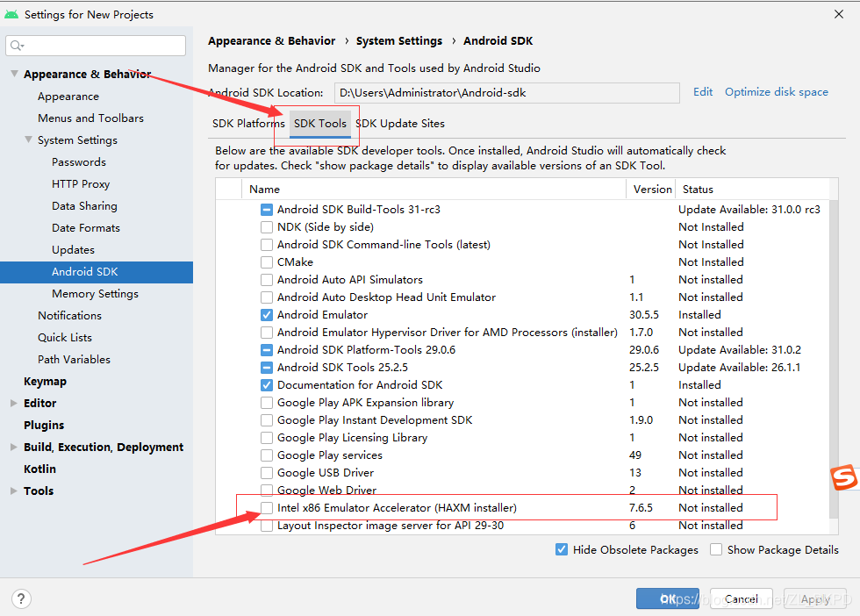Check Google USB Driver checkbox

click(267, 473)
